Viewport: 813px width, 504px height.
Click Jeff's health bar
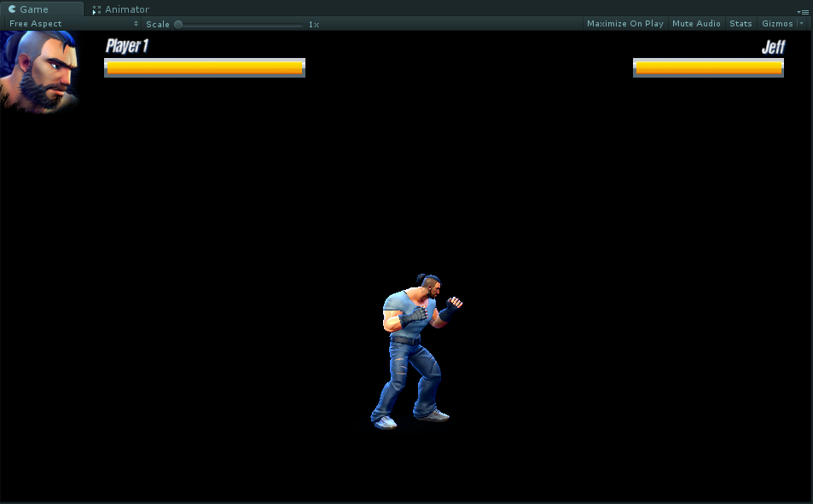[708, 68]
